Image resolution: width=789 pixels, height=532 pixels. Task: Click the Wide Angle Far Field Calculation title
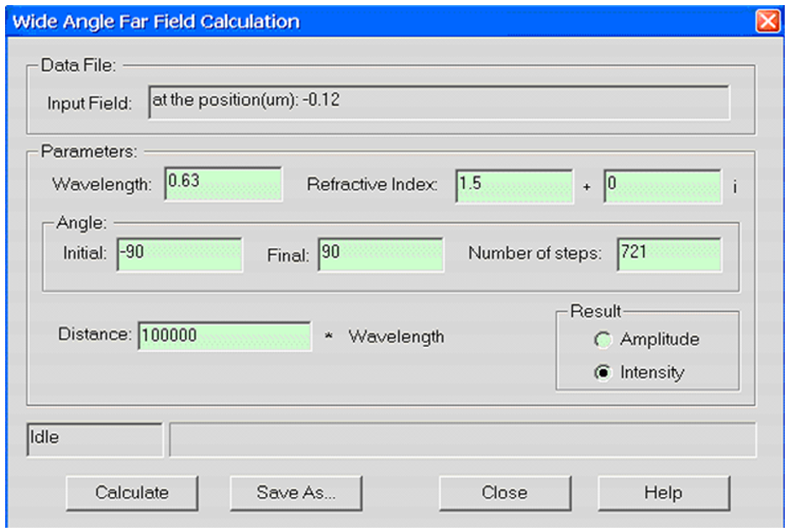pyautogui.click(x=156, y=21)
